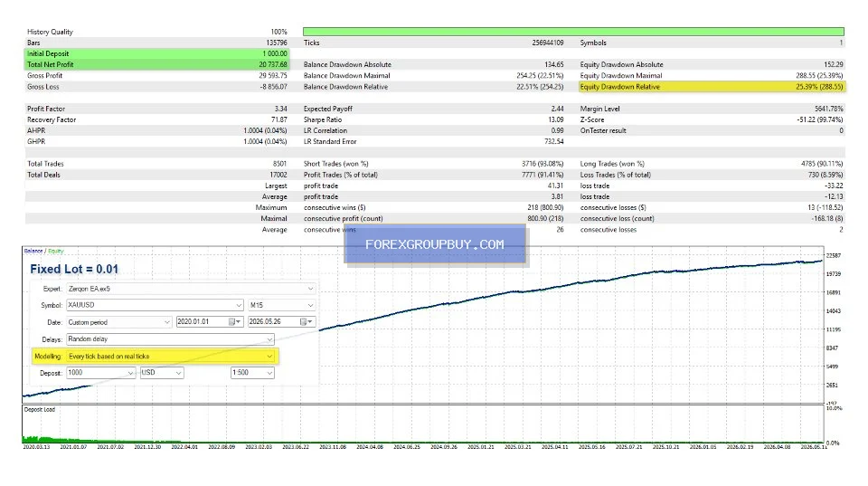This screenshot has width=868, height=486.
Task: Click the largest profit trade value 41.31
Action: point(556,186)
